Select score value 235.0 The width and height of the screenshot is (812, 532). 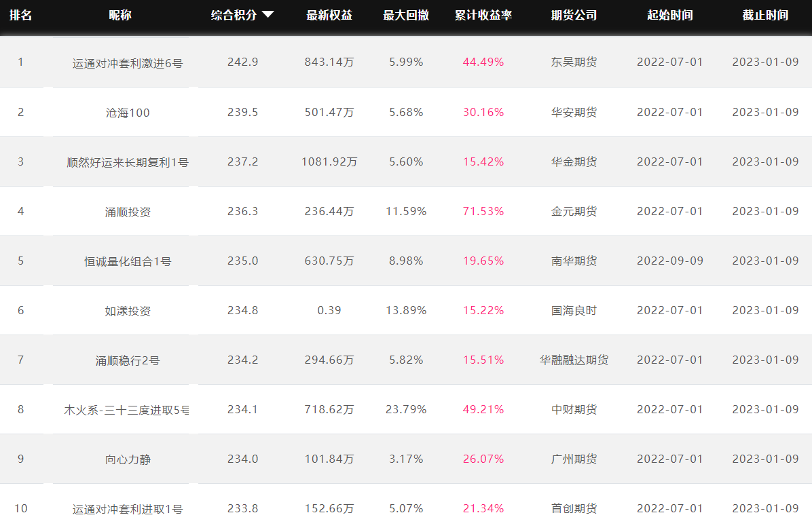click(242, 261)
